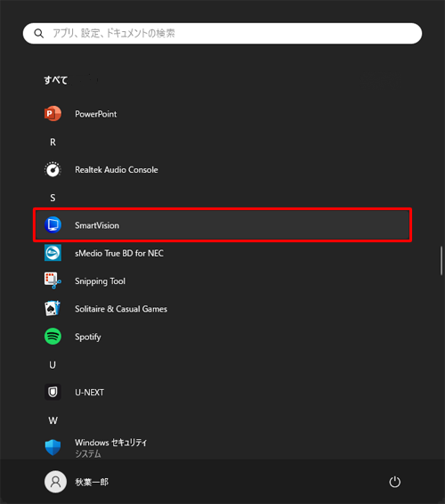The image size is (445, 504).
Task: Launch Realtek Audio Console icon
Action: click(x=53, y=170)
